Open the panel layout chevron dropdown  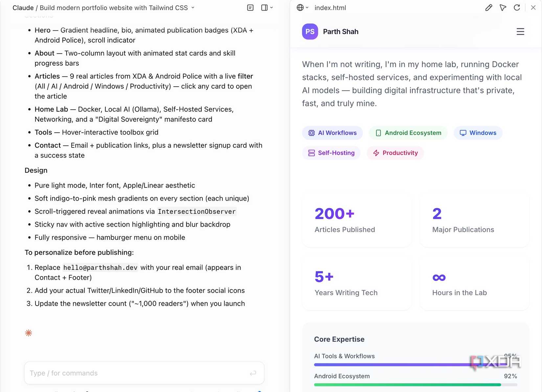pos(271,8)
